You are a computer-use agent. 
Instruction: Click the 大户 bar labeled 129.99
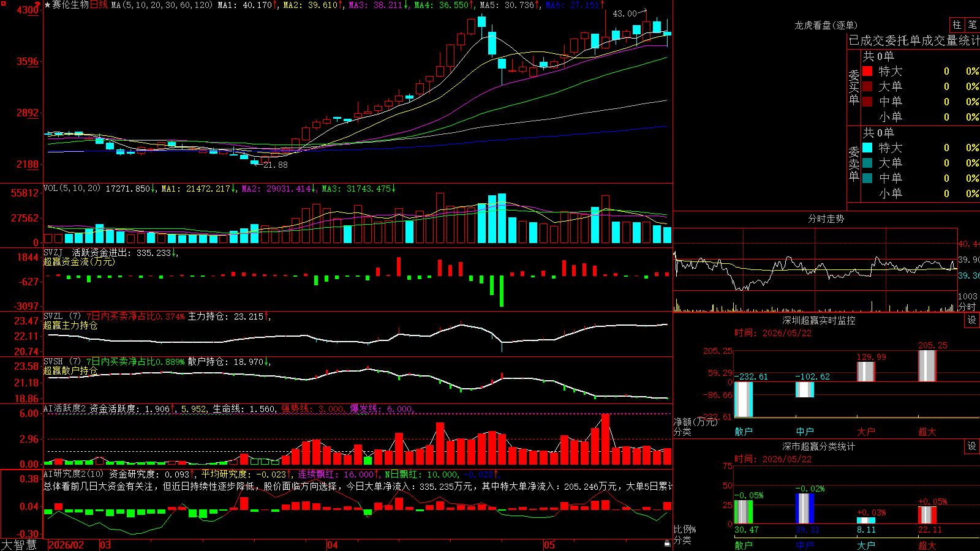[866, 372]
